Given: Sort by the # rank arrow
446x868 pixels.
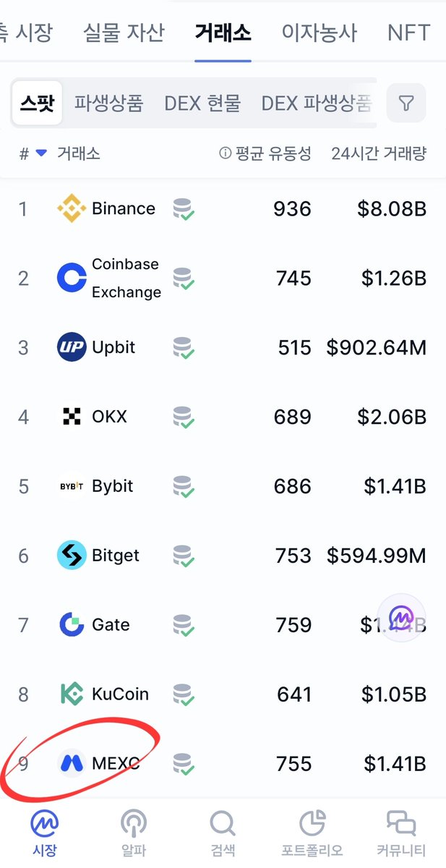Looking at the screenshot, I should click(x=41, y=153).
